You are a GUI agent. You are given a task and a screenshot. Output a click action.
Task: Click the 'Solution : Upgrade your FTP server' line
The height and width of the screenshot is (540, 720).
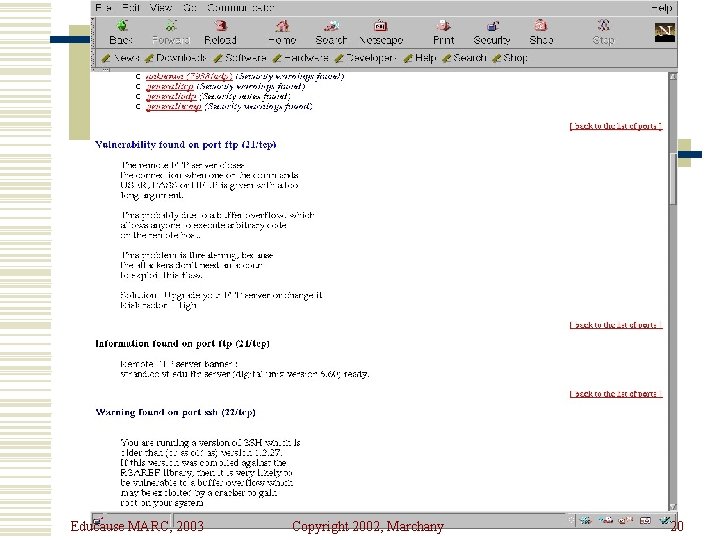pyautogui.click(x=221, y=295)
